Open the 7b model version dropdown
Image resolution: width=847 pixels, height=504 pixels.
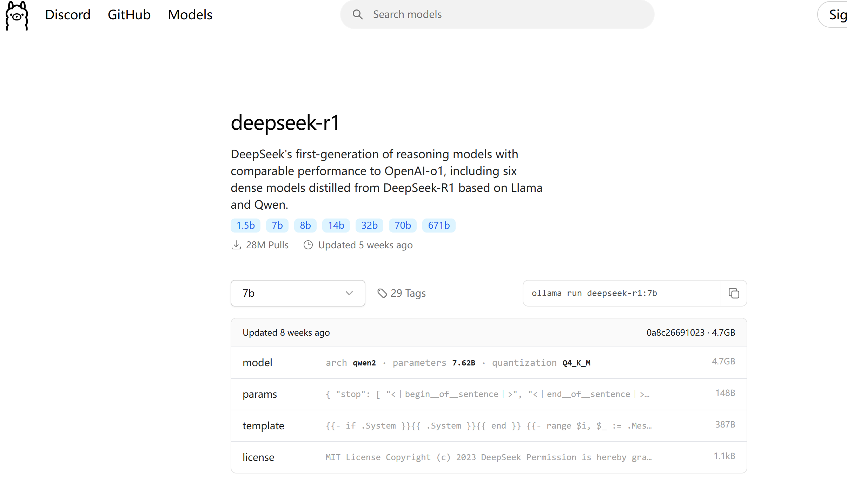point(298,293)
